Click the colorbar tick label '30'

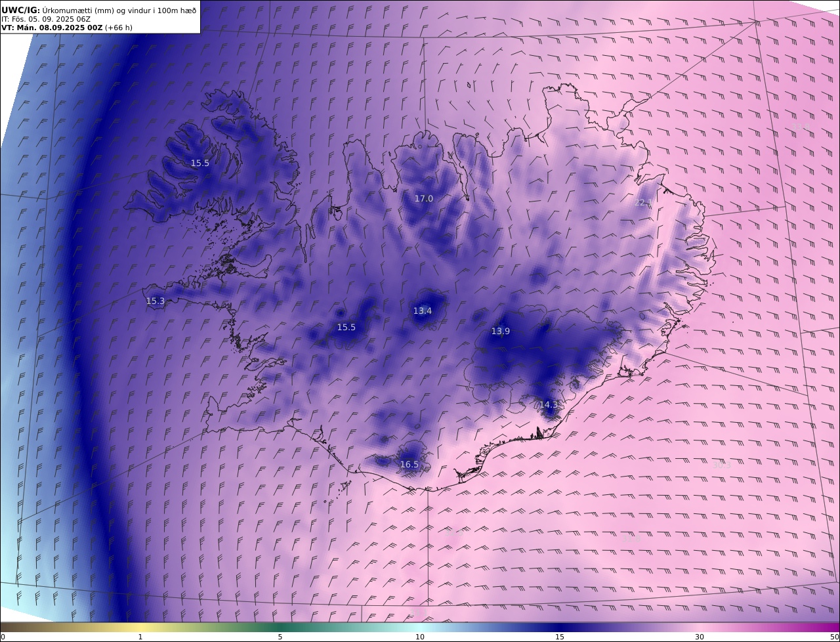click(x=700, y=637)
